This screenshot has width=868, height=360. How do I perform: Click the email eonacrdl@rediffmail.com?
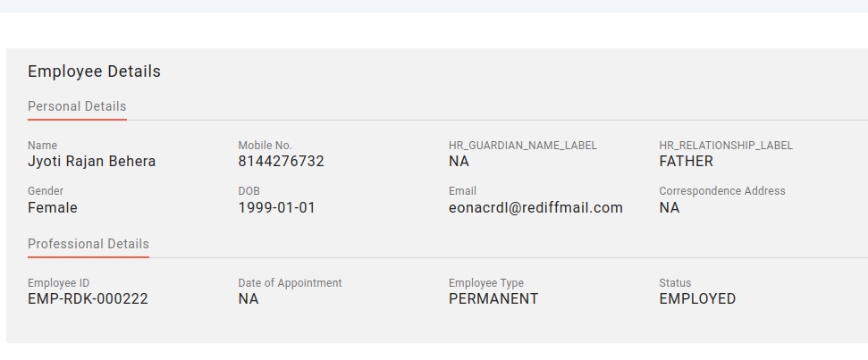(535, 208)
